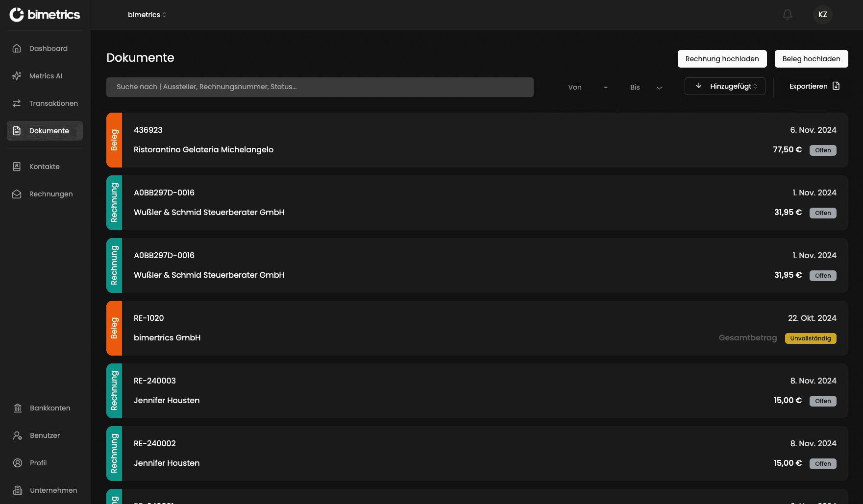Open Rechnungen in the sidebar

[50, 194]
